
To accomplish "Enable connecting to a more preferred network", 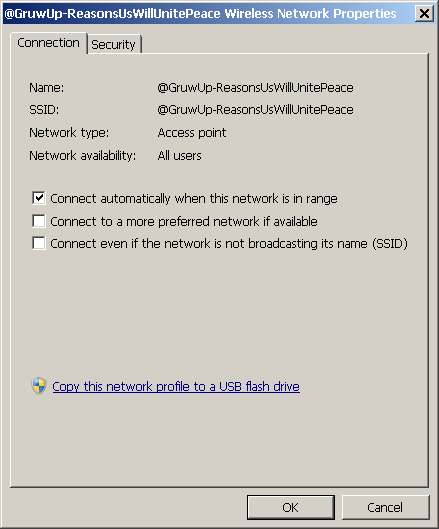I will [39, 221].
